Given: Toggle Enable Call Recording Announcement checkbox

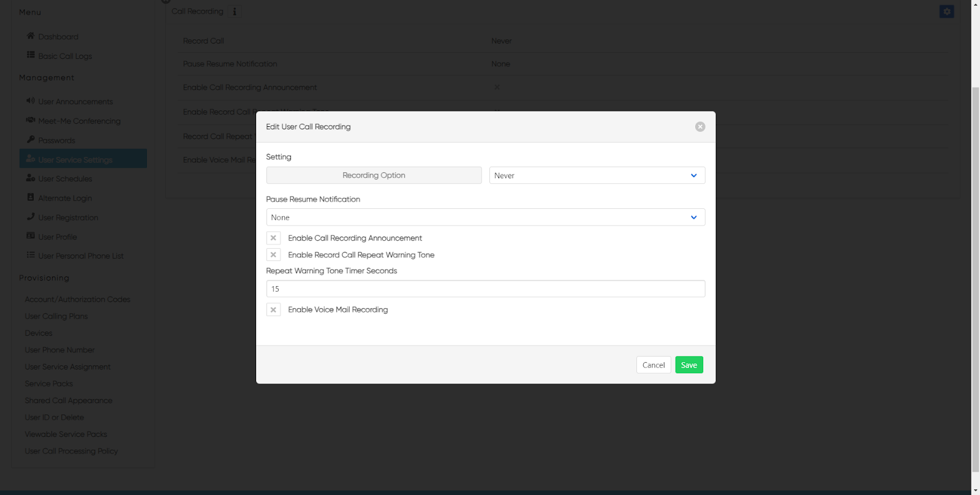Looking at the screenshot, I should pos(274,238).
